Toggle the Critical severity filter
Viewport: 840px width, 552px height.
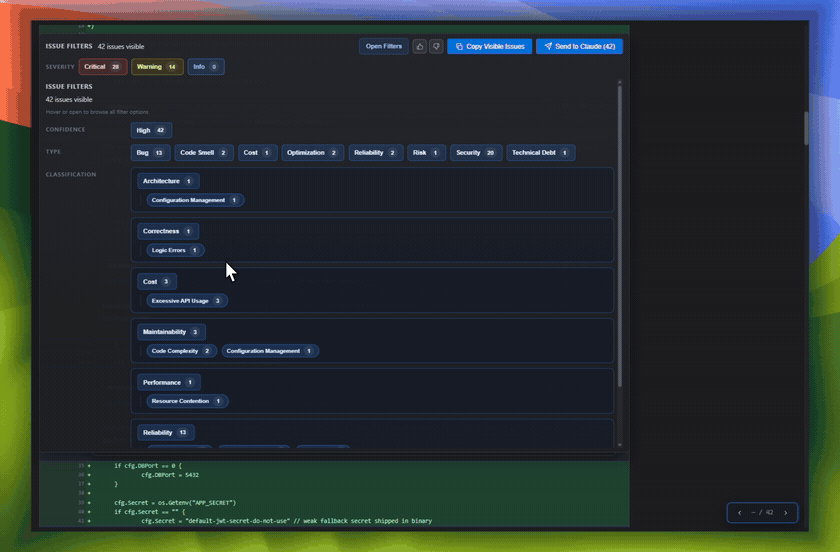[x=103, y=67]
